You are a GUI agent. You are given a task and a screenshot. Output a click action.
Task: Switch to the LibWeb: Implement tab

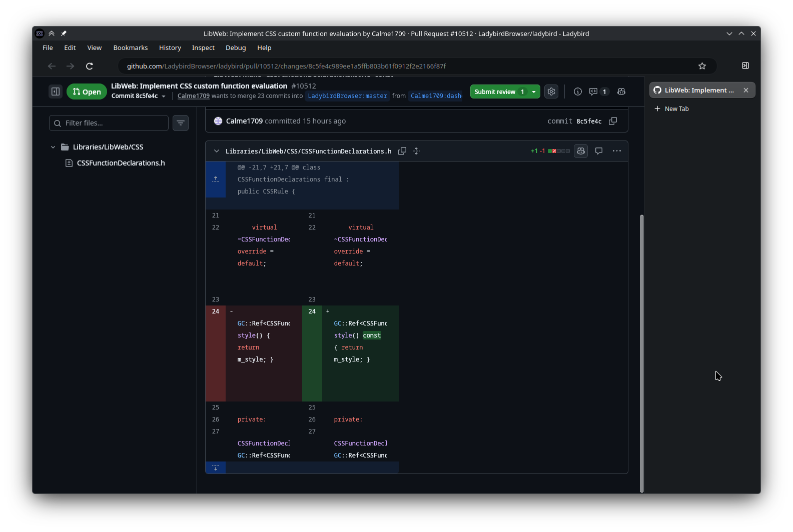click(702, 90)
